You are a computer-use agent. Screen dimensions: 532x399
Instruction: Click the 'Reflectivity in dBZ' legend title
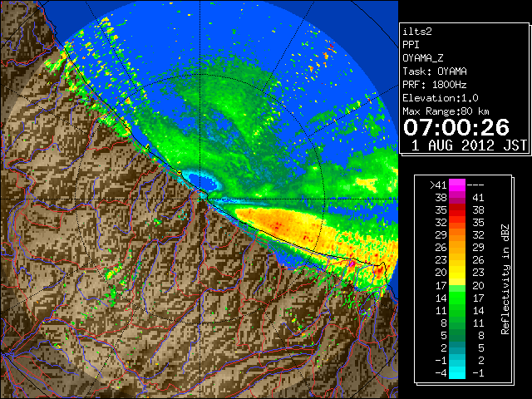505,279
